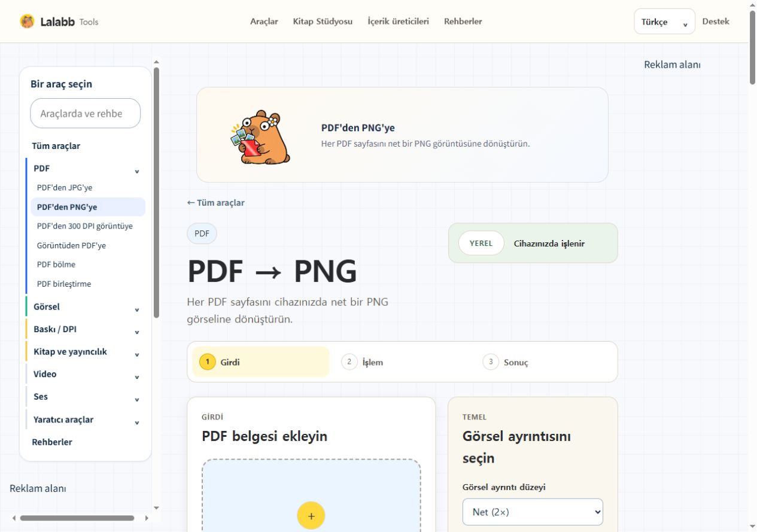Viewport: 757px width, 532px height.
Task: Click the Lalabb capybara logo icon
Action: pos(27,22)
